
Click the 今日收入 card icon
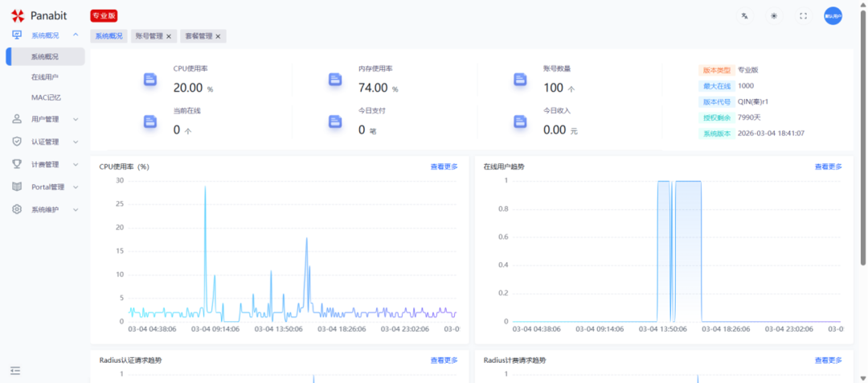point(519,121)
